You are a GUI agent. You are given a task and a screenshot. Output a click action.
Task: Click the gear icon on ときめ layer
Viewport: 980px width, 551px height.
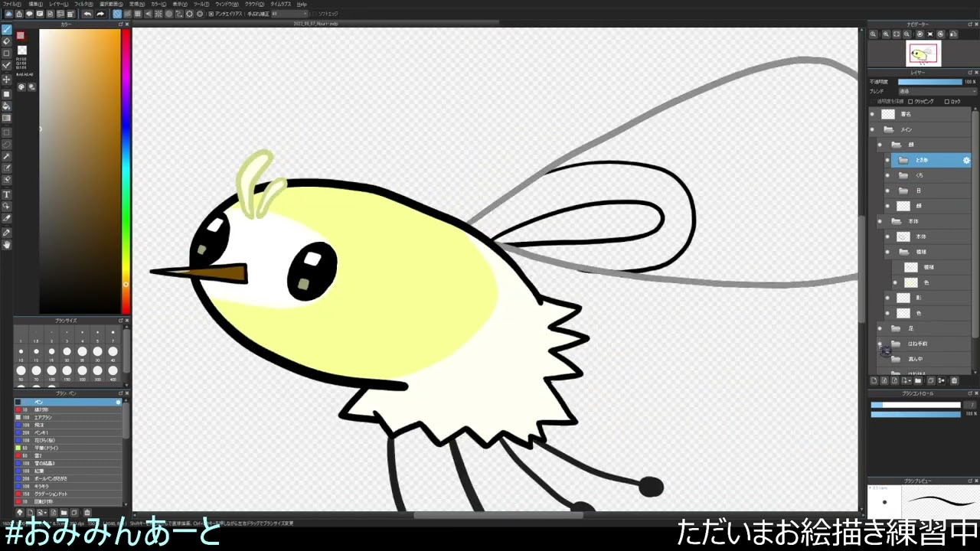pyautogui.click(x=966, y=160)
